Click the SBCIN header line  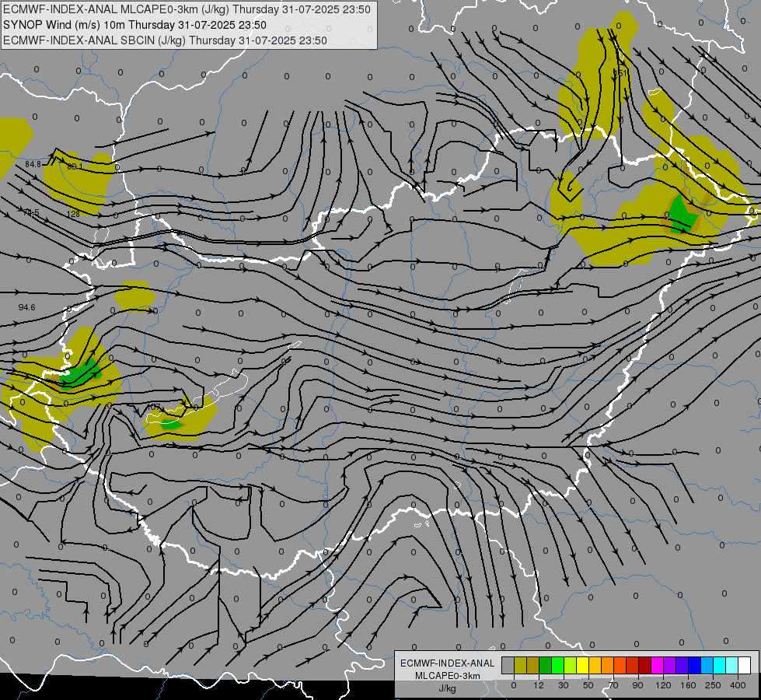pos(165,40)
